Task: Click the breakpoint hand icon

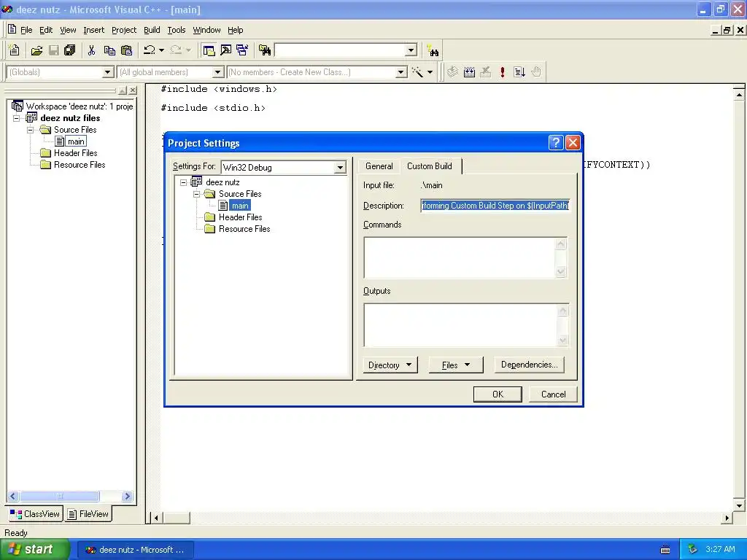Action: [536, 72]
